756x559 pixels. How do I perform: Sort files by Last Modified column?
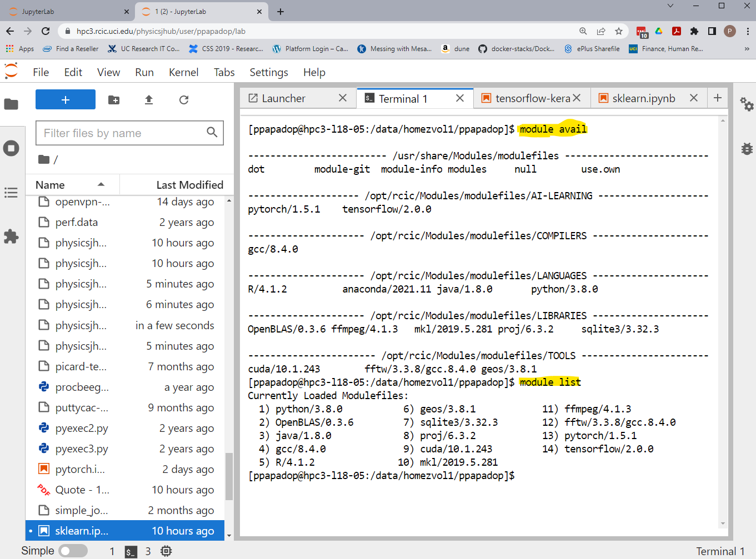tap(177, 185)
